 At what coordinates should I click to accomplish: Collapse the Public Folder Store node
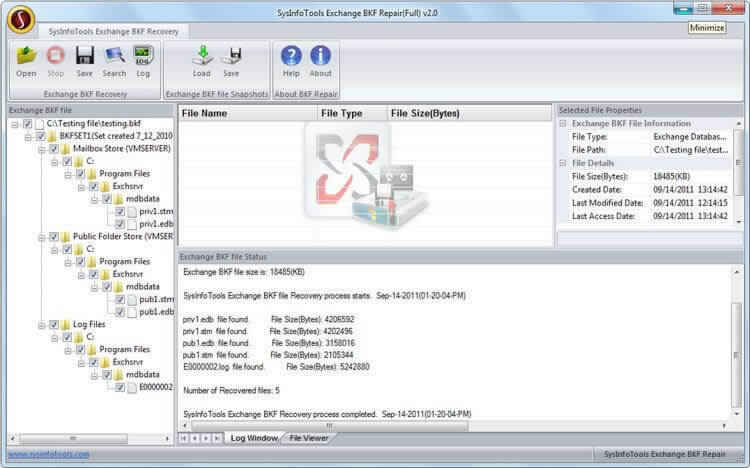click(x=42, y=237)
